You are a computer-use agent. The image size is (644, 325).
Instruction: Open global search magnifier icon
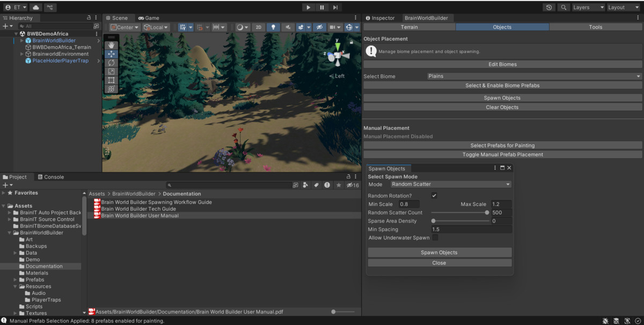563,8
